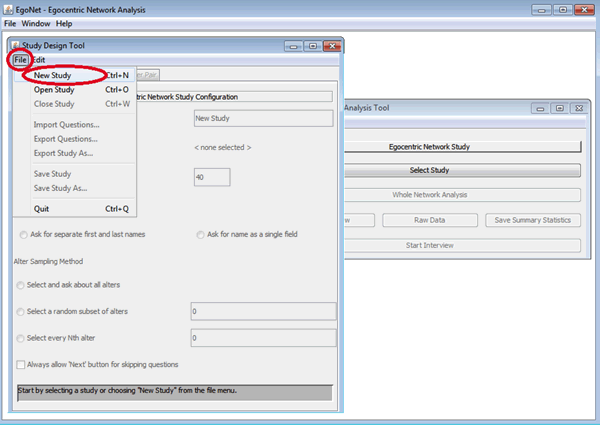
Task: Click the number of alters field showing 40
Action: point(212,177)
